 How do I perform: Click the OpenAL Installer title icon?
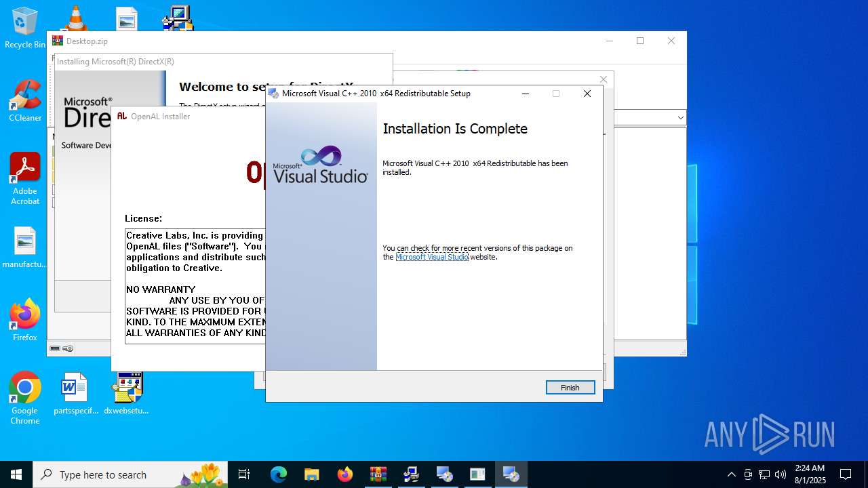pos(122,116)
